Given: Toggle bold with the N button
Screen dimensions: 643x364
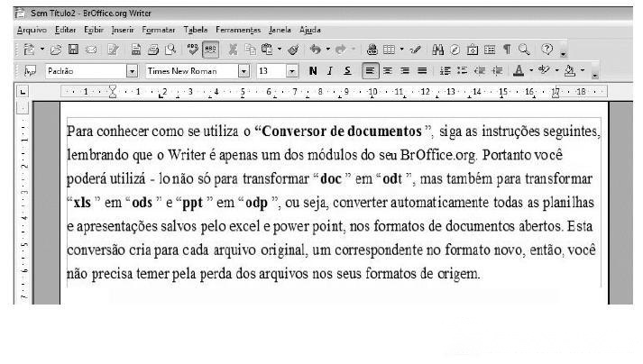Looking at the screenshot, I should pos(312,71).
